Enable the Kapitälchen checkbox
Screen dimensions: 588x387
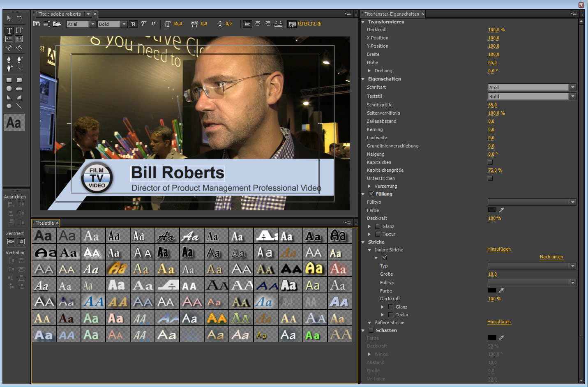[490, 162]
